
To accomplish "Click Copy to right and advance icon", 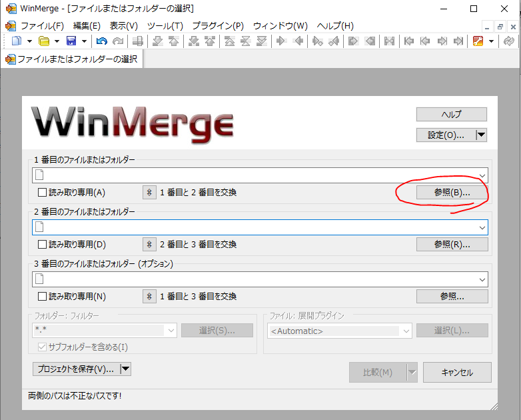I will (317, 41).
